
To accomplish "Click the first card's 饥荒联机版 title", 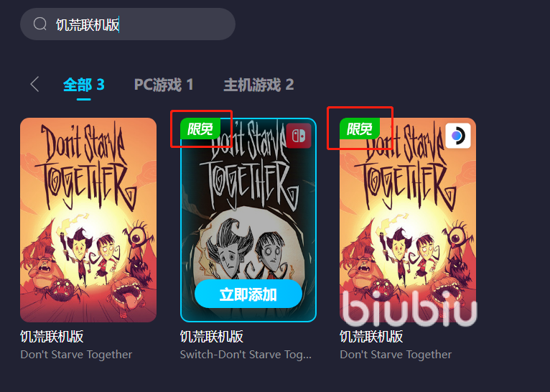I will (52, 337).
